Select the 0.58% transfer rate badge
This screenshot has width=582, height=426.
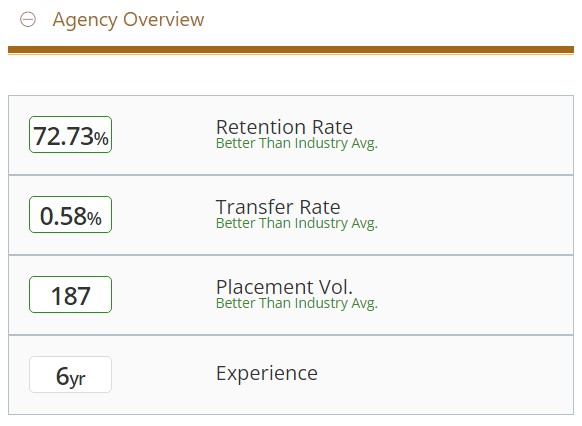(x=71, y=214)
